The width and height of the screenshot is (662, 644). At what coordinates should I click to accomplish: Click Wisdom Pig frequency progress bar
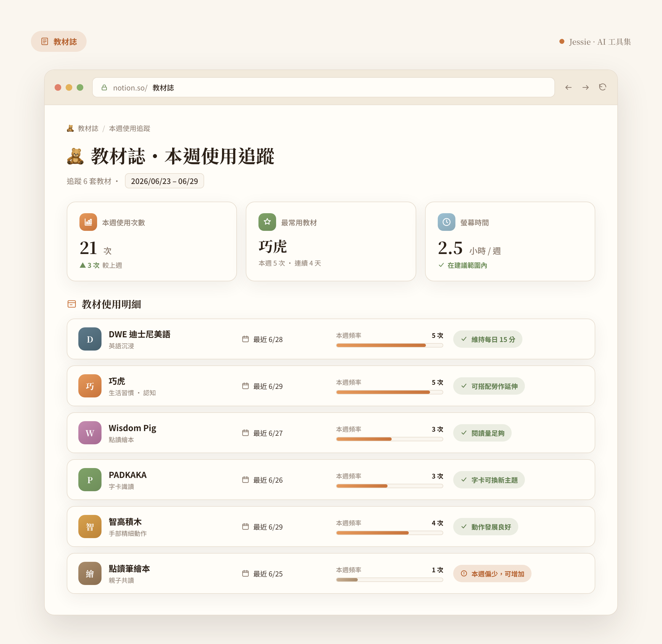coord(389,439)
